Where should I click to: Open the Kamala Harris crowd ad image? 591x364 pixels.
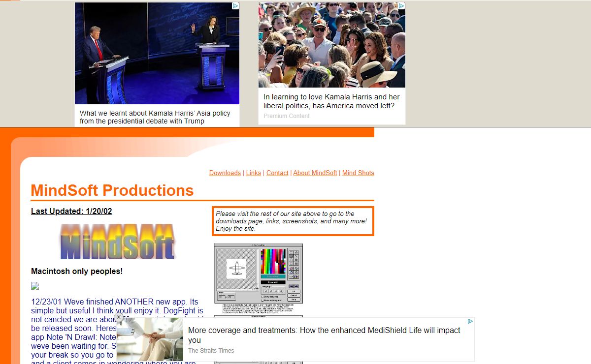(x=332, y=45)
